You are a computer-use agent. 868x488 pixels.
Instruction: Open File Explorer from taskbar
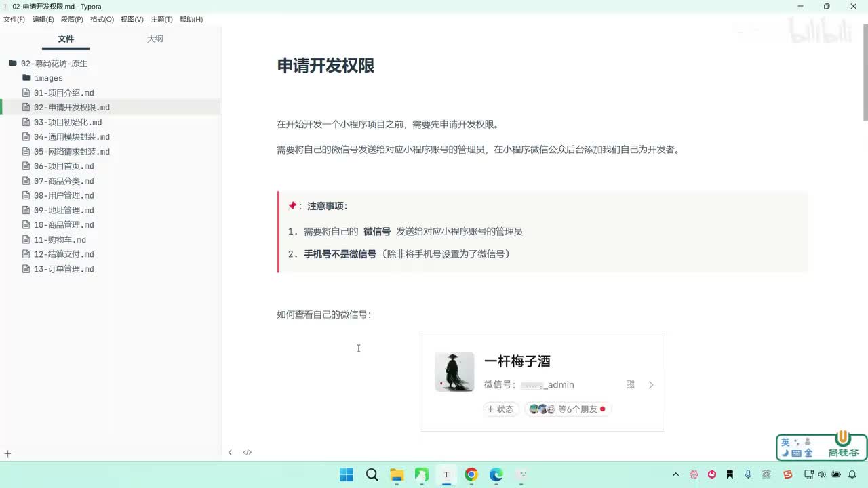pos(397,474)
